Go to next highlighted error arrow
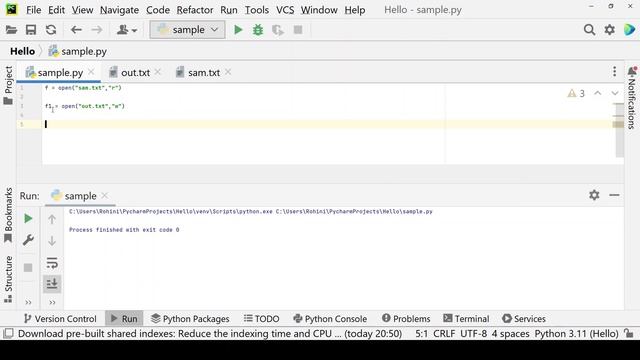The height and width of the screenshot is (360, 640). [x=615, y=93]
